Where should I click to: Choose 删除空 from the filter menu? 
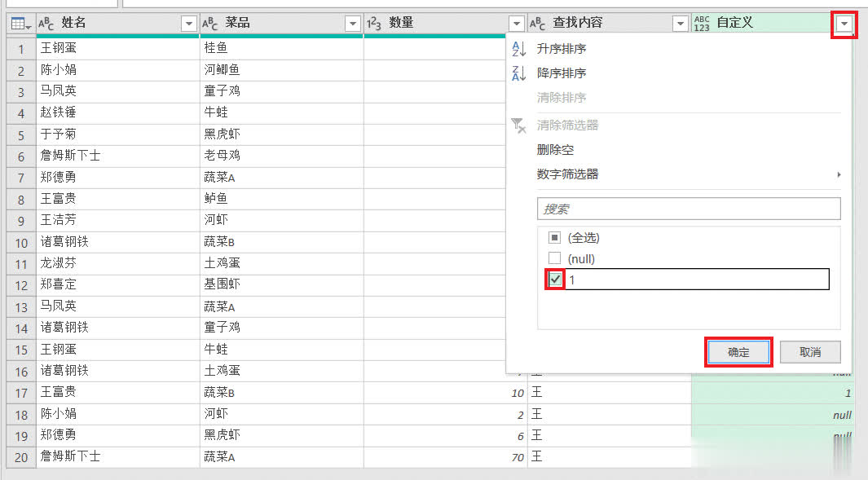coord(555,150)
